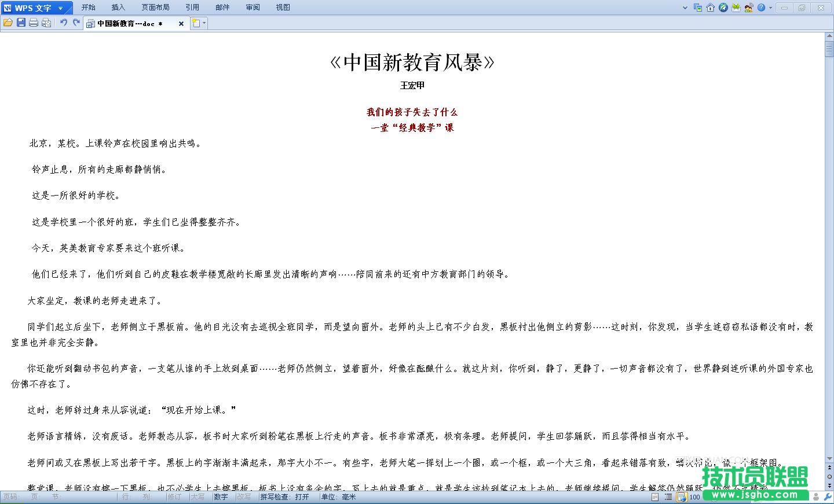Open the ribbon collapse chevron dropdown
The height and width of the screenshot is (504, 834).
click(683, 7)
